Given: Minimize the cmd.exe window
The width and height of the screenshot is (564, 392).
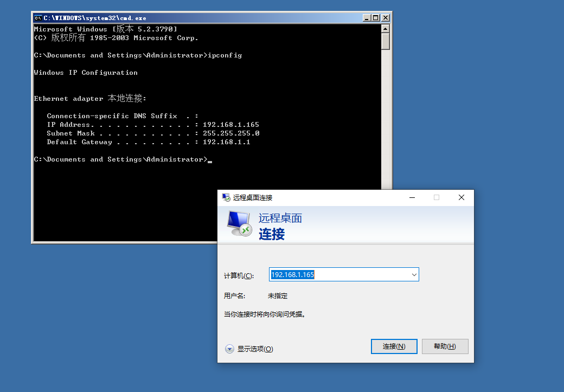Looking at the screenshot, I should click(367, 18).
